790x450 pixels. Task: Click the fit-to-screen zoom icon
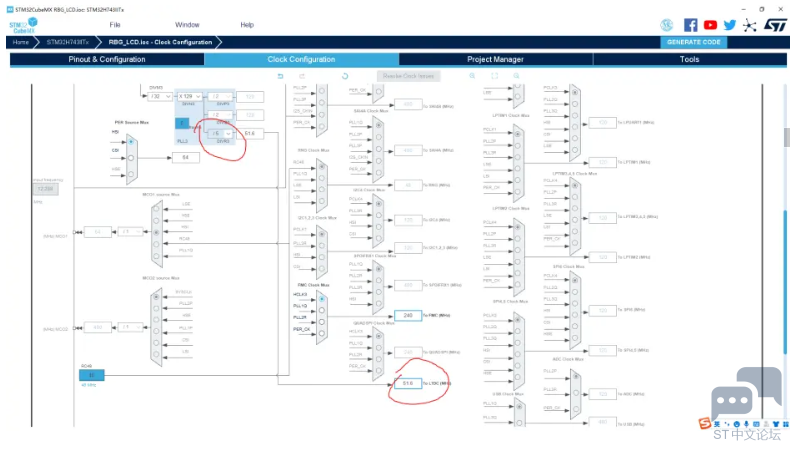pyautogui.click(x=495, y=76)
